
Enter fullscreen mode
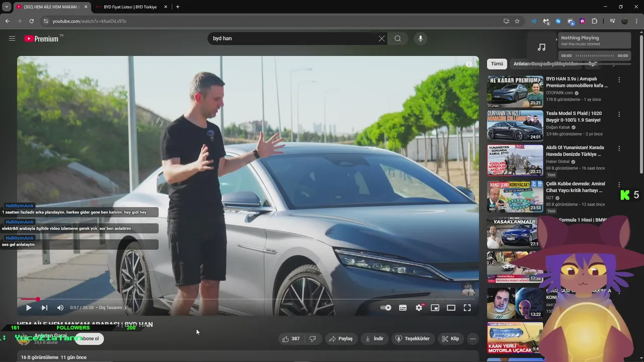tap(467, 308)
